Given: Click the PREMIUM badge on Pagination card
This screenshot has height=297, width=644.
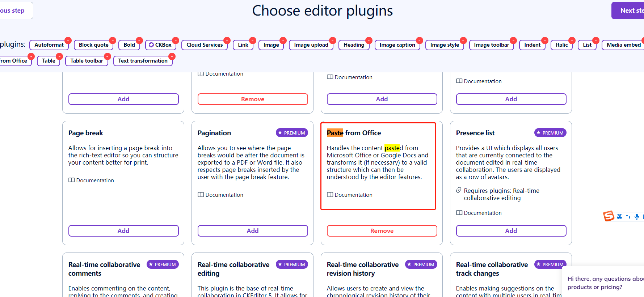Looking at the screenshot, I should point(292,133).
